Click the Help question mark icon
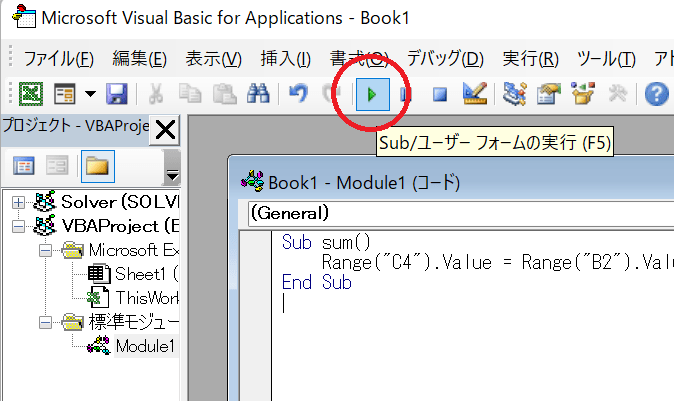674x401 pixels. tap(657, 95)
